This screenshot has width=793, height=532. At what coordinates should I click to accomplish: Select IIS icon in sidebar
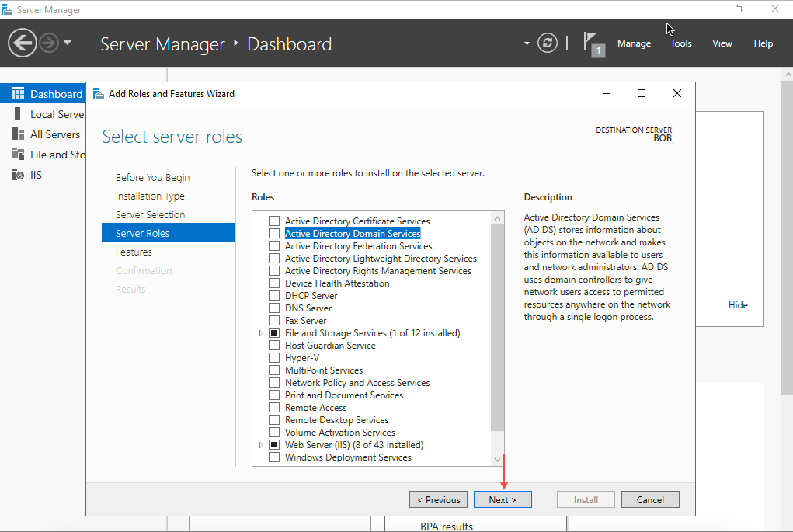point(18,175)
